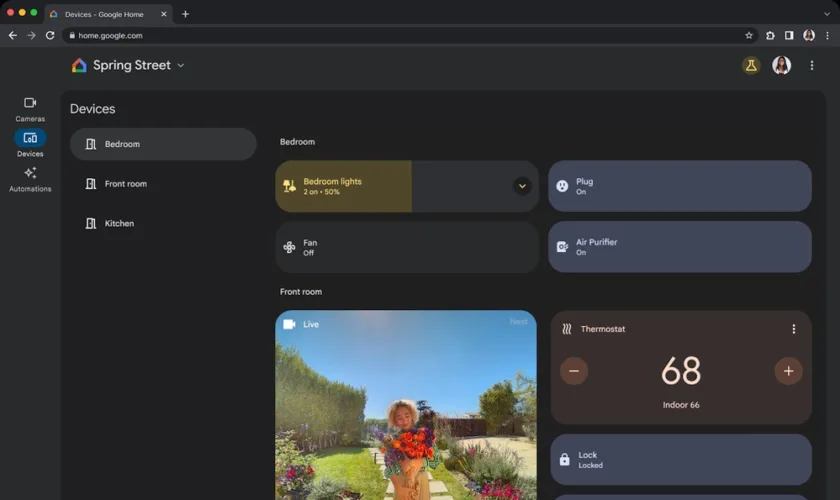This screenshot has width=840, height=500.
Task: Open the Cameras section in sidebar
Action: 30,109
